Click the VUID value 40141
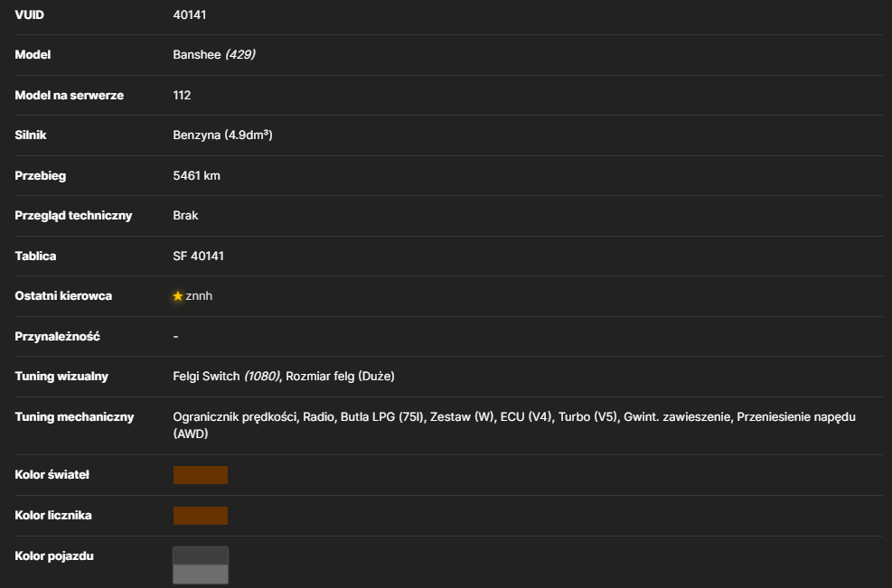The height and width of the screenshot is (588, 892). click(190, 14)
